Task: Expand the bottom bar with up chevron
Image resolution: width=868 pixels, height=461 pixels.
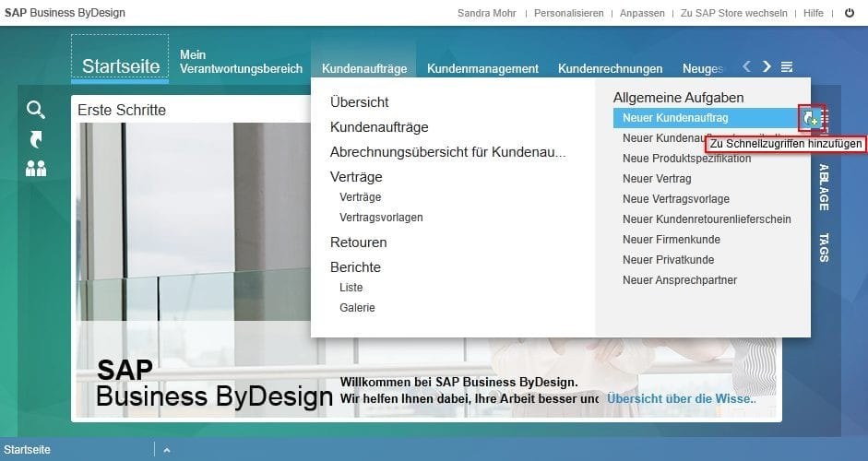Action: (167, 450)
